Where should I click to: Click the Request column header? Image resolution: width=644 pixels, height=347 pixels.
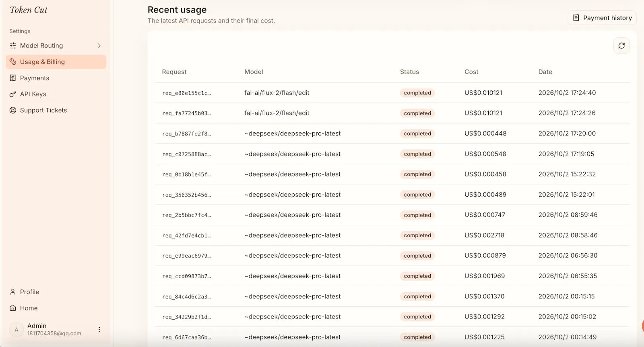pos(174,72)
